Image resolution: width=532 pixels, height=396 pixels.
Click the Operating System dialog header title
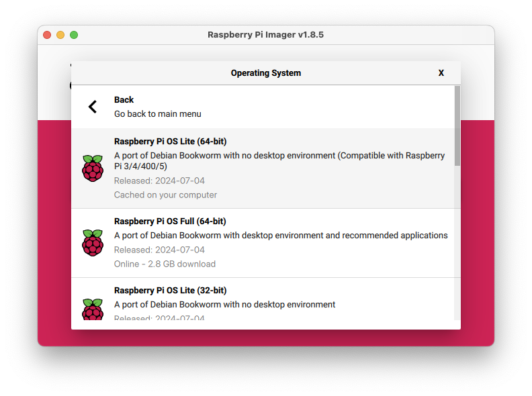[266, 73]
